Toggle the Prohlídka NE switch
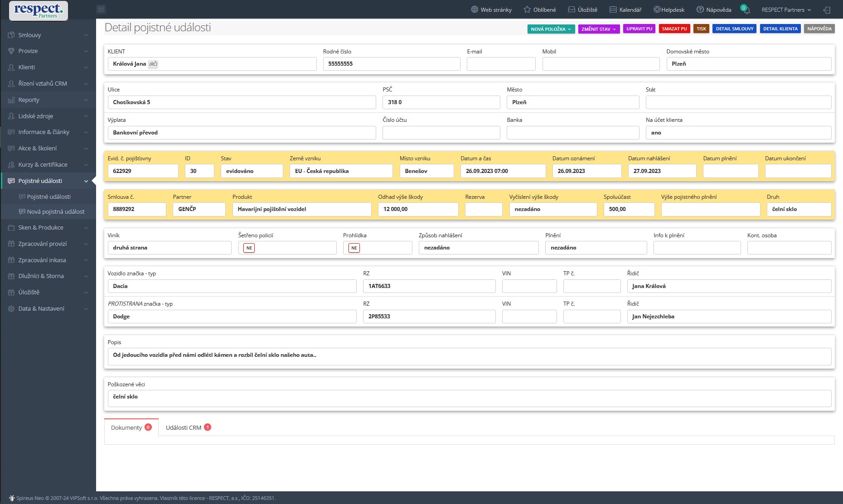The height and width of the screenshot is (504, 843). (354, 248)
